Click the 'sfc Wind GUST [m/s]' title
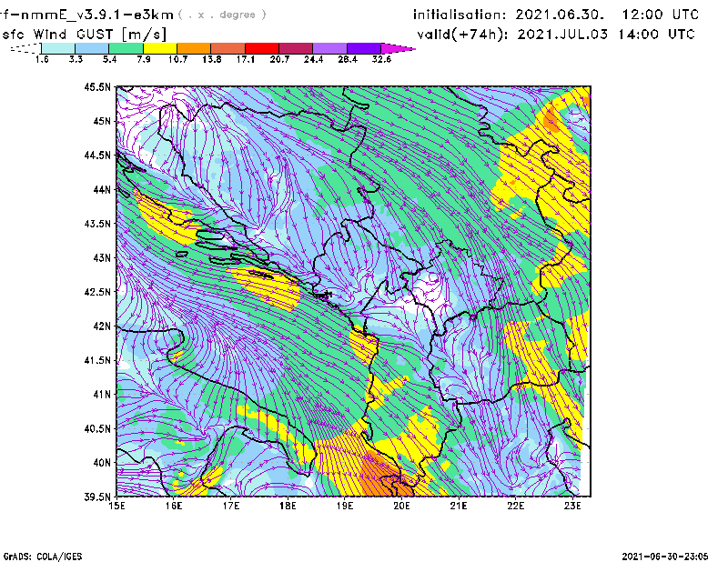The width and height of the screenshot is (728, 562). (x=84, y=35)
